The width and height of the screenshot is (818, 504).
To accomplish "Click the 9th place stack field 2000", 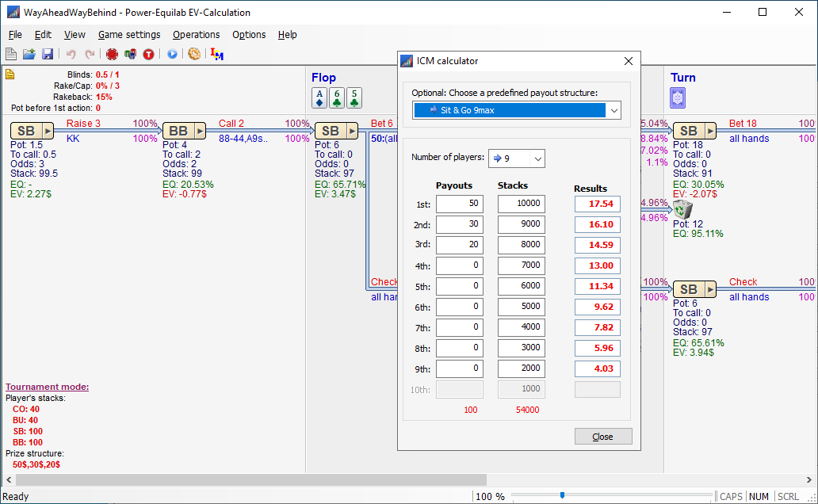I will coord(522,368).
